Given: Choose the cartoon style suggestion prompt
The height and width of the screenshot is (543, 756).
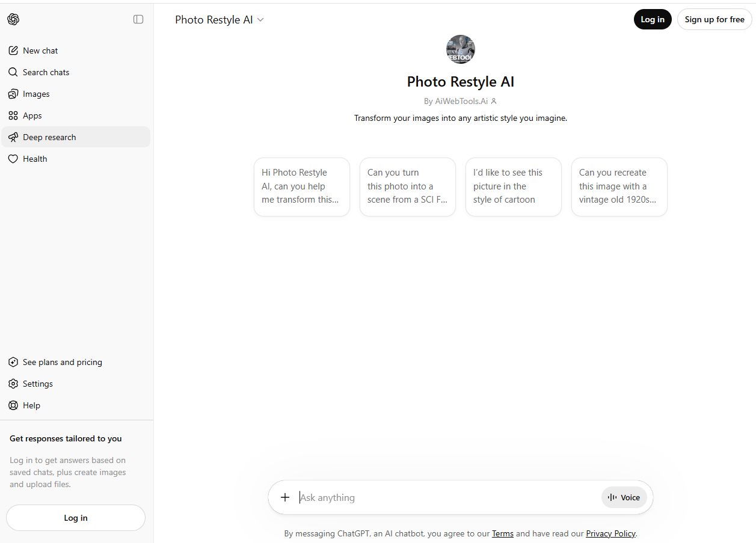Looking at the screenshot, I should point(513,186).
